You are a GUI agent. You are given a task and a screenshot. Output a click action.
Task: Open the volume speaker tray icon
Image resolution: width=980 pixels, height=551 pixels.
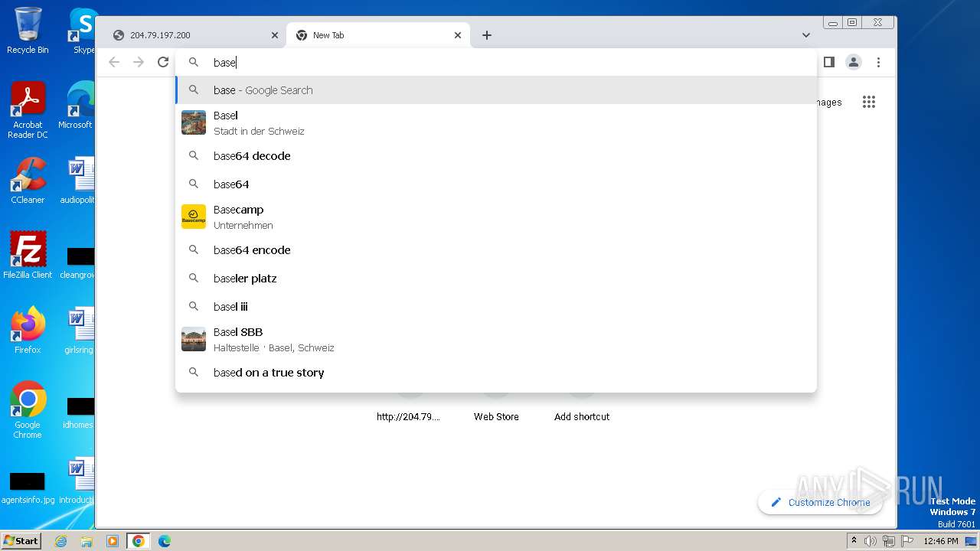(871, 541)
